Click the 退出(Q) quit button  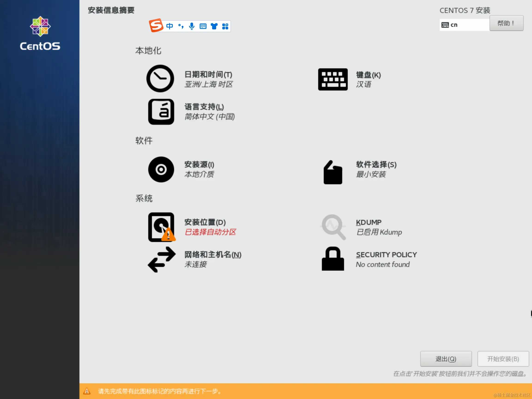[446, 359]
